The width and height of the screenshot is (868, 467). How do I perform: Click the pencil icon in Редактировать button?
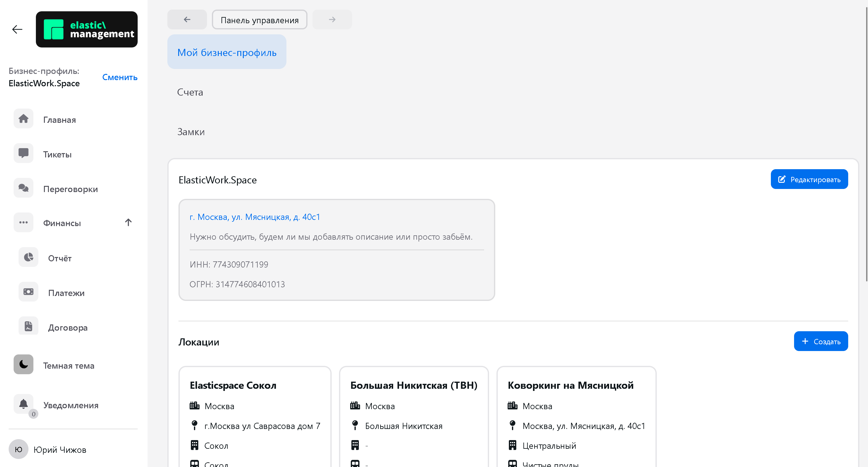click(x=782, y=180)
